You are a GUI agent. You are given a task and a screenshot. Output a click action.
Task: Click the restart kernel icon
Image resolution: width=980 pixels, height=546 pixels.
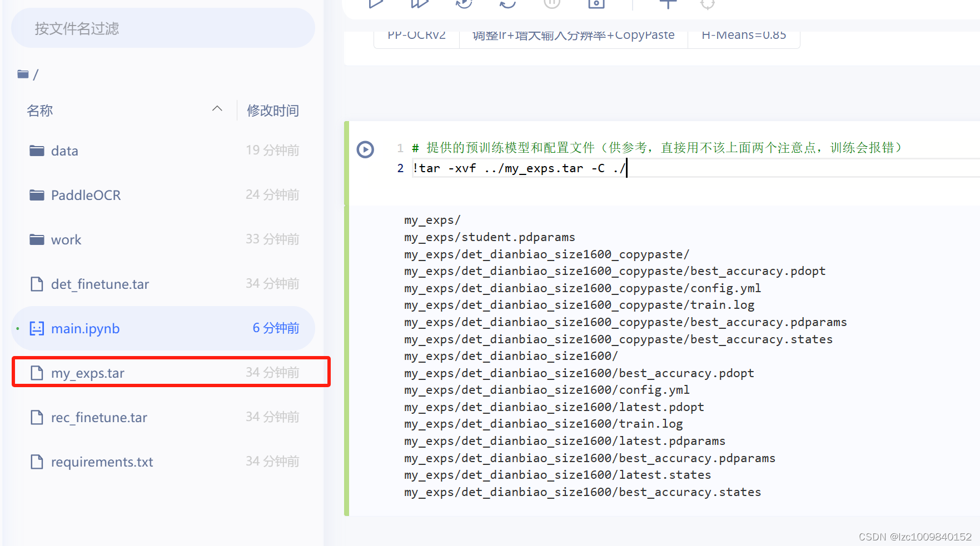pos(507,4)
